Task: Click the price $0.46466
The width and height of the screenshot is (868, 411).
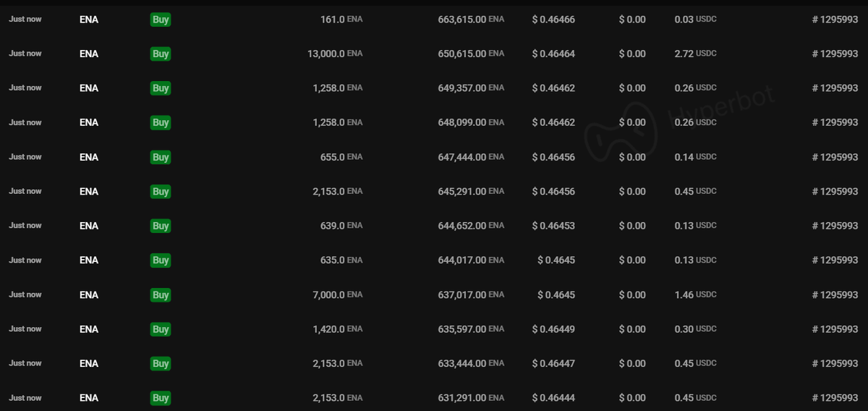Action: pyautogui.click(x=553, y=20)
